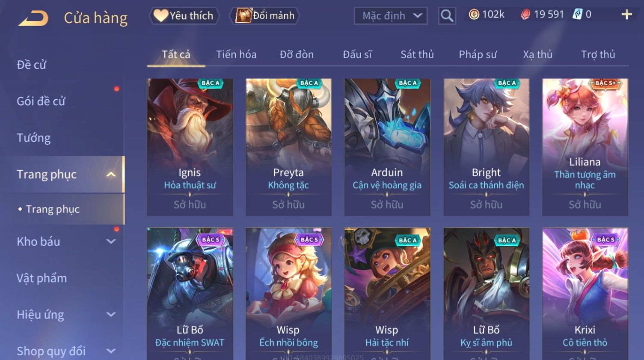Open Tướng in the sidebar
This screenshot has width=644, height=360.
(x=34, y=138)
